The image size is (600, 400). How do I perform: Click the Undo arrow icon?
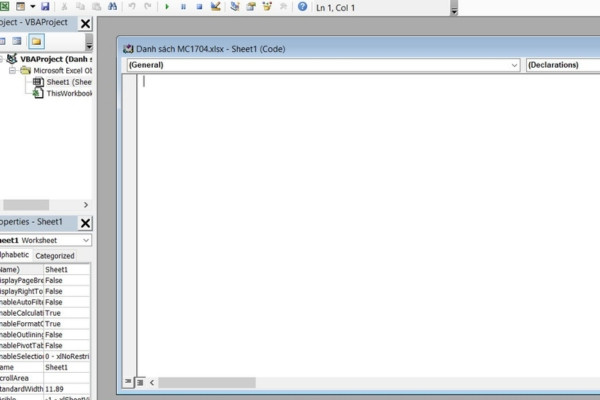point(132,7)
